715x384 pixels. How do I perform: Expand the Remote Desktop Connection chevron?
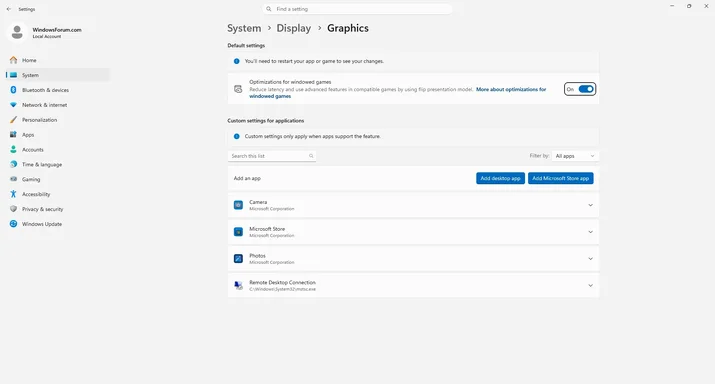tap(591, 285)
